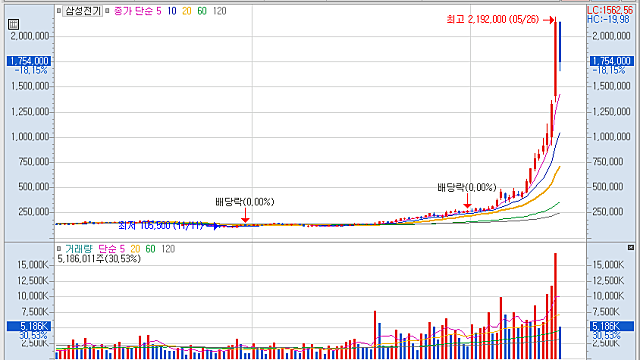
Task: Select the 종가 단순 moving average label
Action: [133, 11]
